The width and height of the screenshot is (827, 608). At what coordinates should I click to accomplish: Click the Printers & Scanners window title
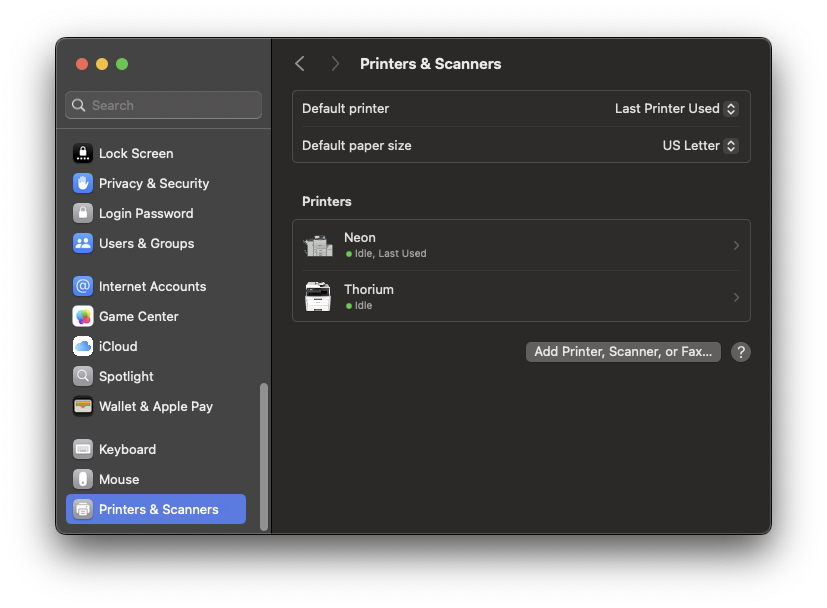430,64
